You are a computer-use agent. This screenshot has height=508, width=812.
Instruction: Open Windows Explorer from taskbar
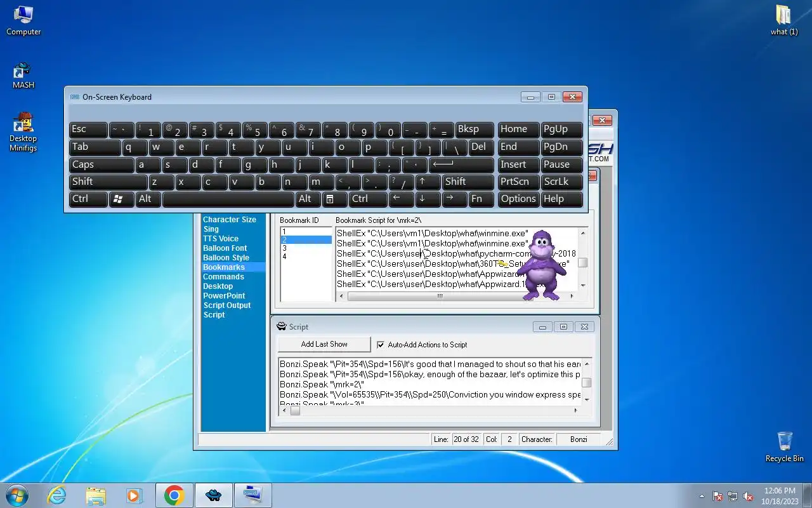tap(96, 495)
